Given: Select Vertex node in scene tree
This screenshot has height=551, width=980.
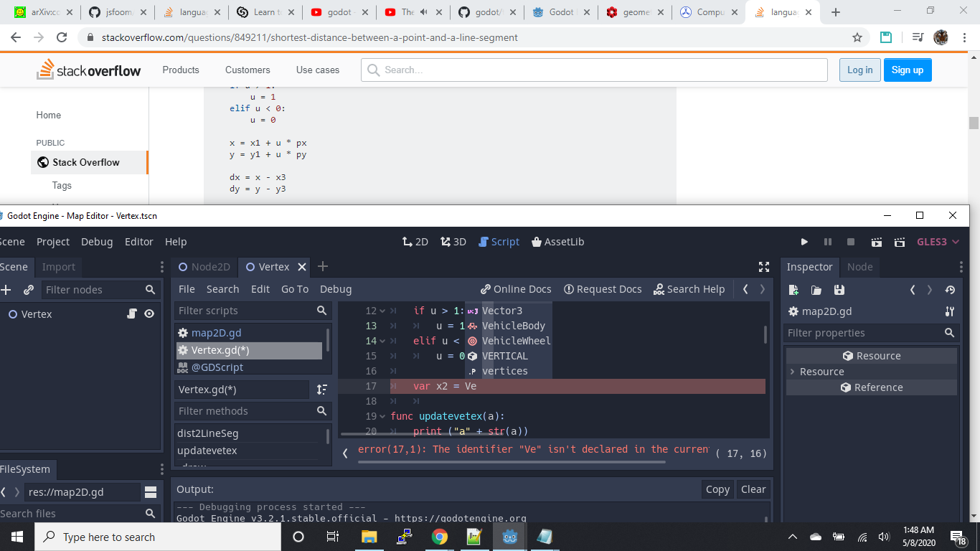Looking at the screenshot, I should coord(37,314).
